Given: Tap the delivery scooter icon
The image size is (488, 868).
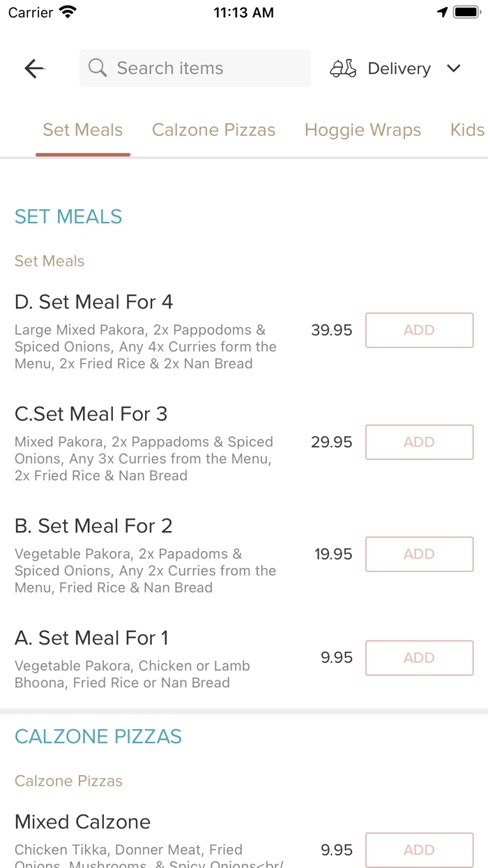Looking at the screenshot, I should click(x=343, y=68).
